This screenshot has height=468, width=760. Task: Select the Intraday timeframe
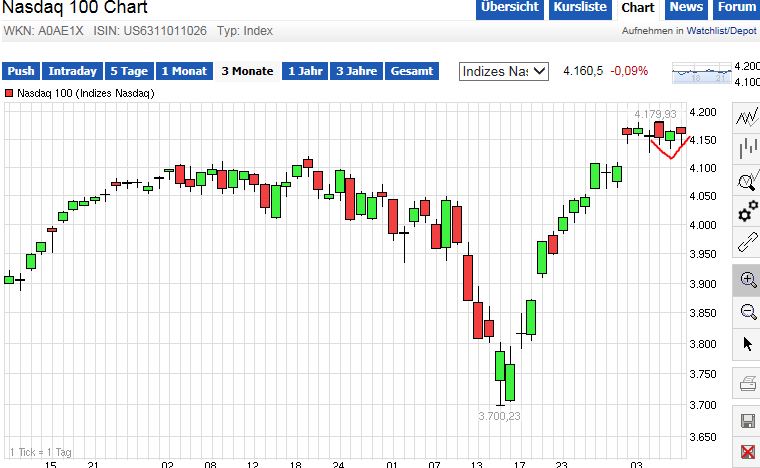[73, 71]
